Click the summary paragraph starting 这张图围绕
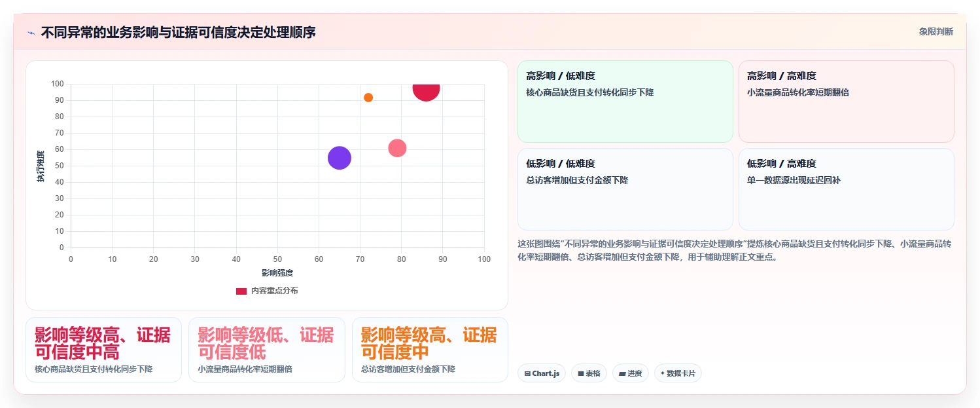 click(x=735, y=250)
